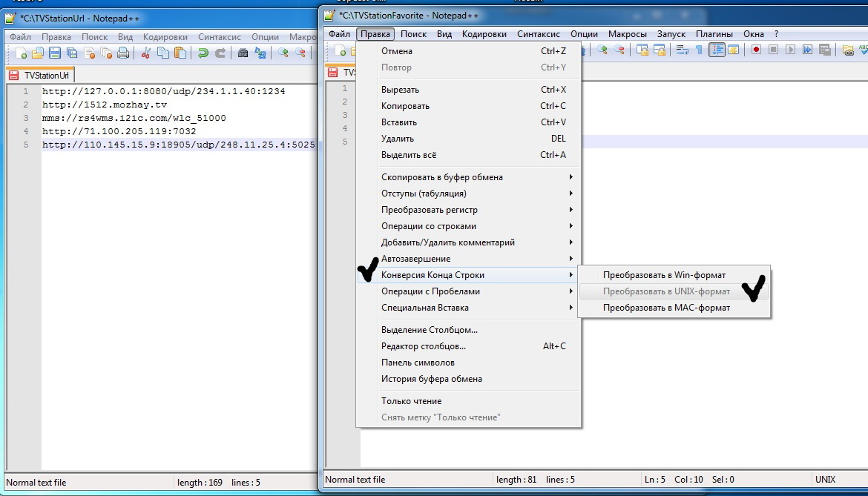
Task: Toggle the Word Wrap toolbar button
Action: coord(682,50)
